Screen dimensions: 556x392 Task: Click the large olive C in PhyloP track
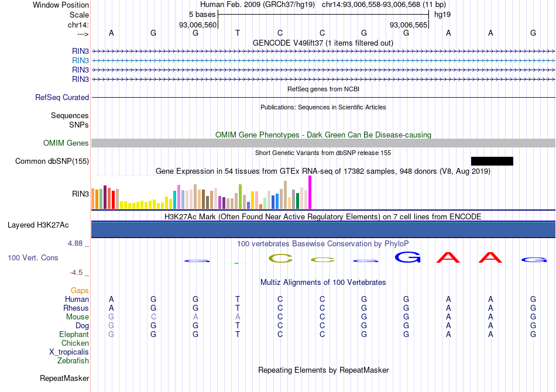(280, 259)
